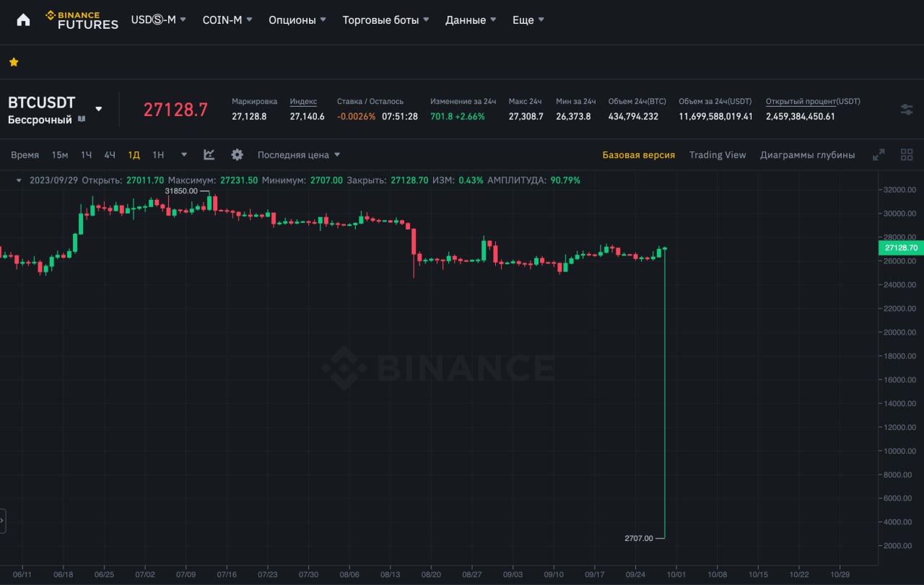The image size is (924, 585).
Task: Open the preferences sliders icon
Action: 907,110
